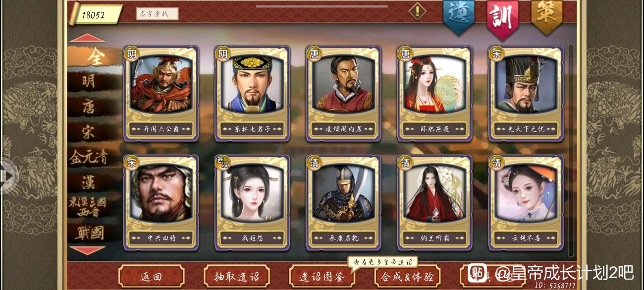Click the 名字查找 search field
644x290 pixels.
(157, 13)
